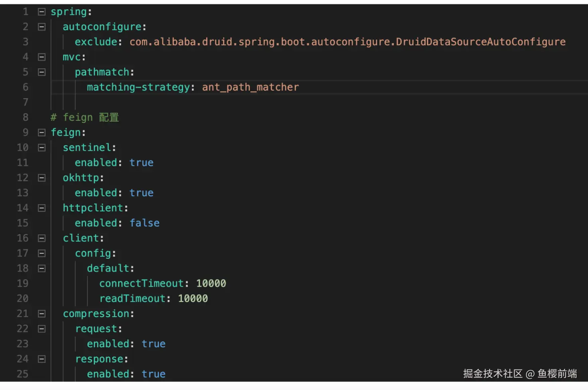Place cursor on ant_path_matcher value
Image resolution: width=588 pixels, height=390 pixels.
click(250, 87)
